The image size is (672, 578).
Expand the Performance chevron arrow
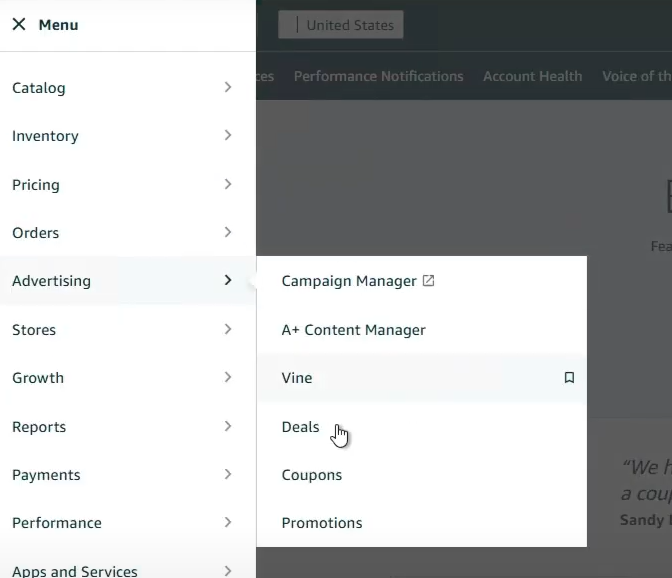228,522
